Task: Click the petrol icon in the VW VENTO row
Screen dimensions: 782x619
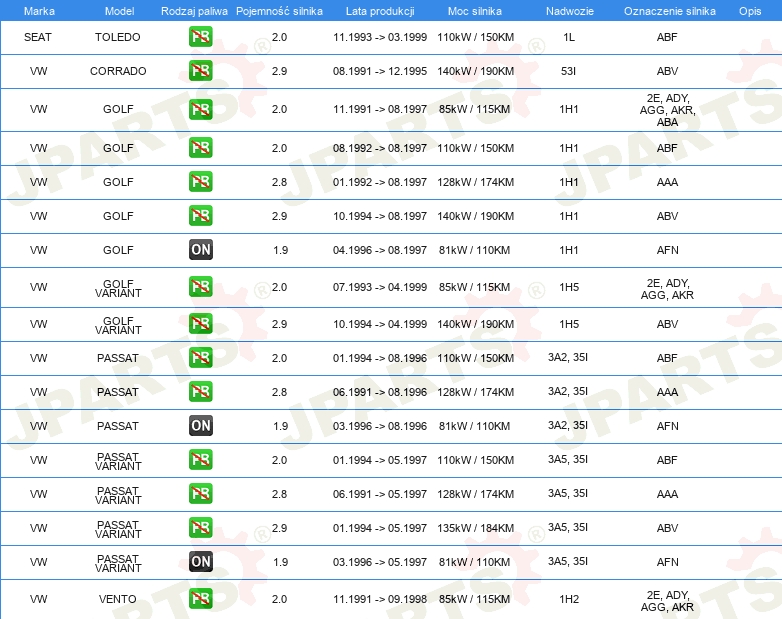Action: pyautogui.click(x=200, y=599)
